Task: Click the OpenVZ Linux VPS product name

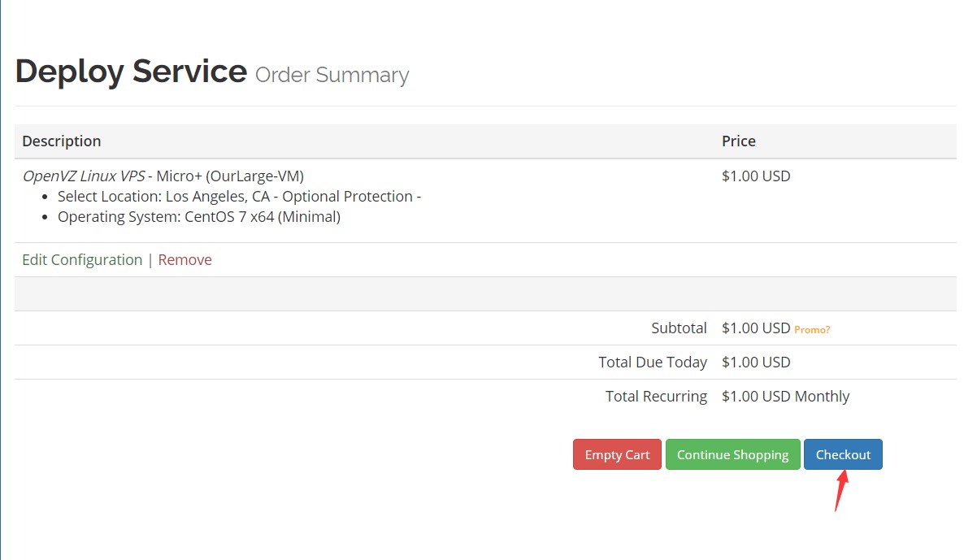Action: (84, 176)
